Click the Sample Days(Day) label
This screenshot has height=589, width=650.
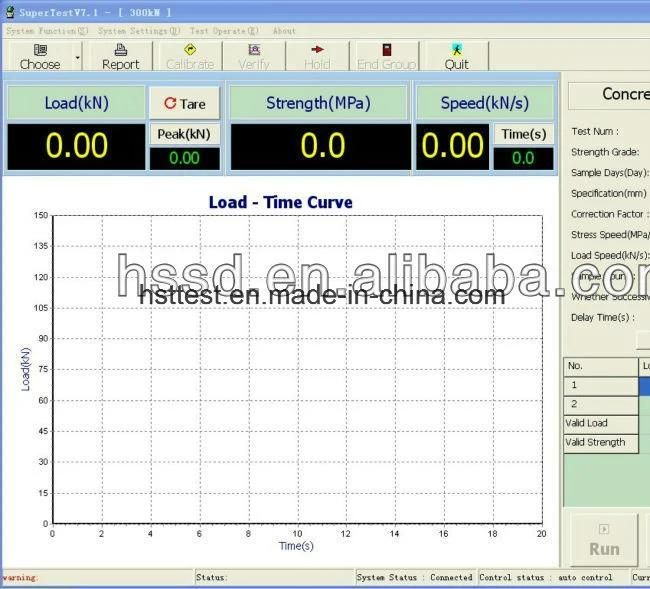(609, 173)
